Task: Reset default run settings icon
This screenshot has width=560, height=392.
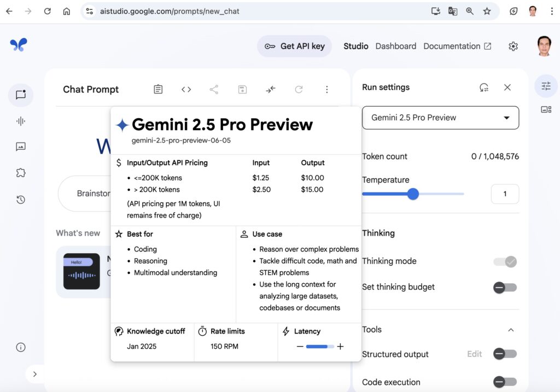Action: coord(483,87)
